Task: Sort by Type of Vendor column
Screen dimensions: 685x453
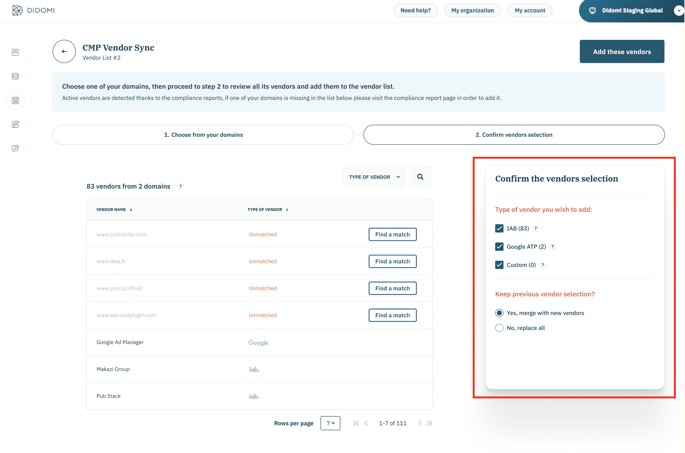Action: click(268, 210)
